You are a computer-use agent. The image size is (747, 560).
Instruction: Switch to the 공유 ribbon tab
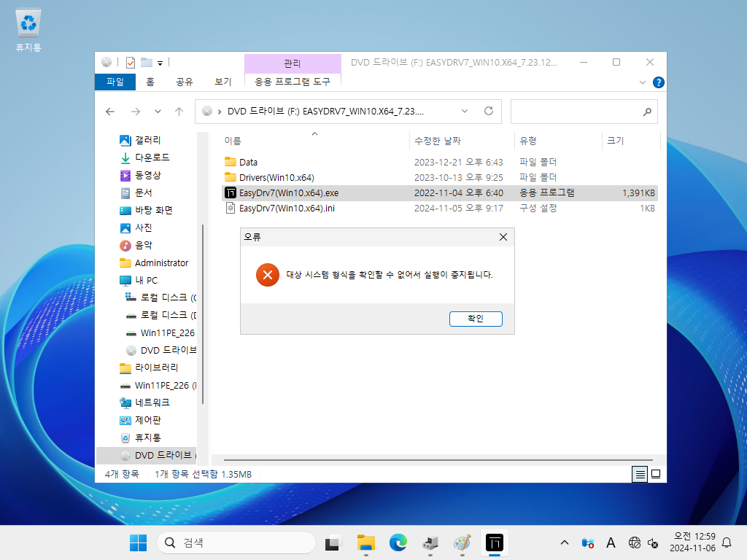[x=185, y=82]
